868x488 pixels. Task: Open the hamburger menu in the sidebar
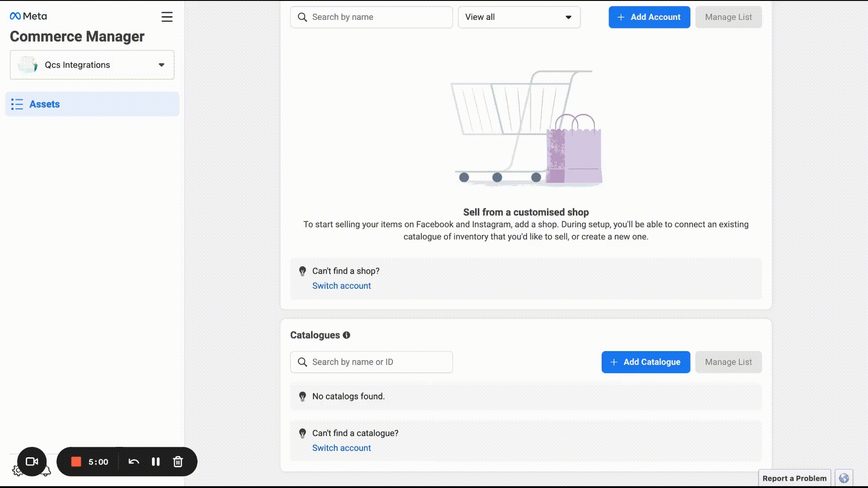167,17
